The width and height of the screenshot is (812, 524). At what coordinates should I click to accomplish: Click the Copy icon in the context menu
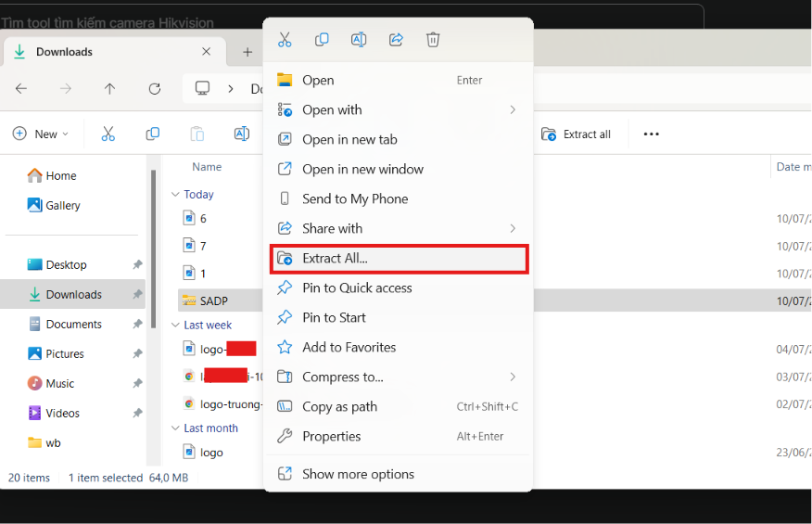pyautogui.click(x=322, y=39)
